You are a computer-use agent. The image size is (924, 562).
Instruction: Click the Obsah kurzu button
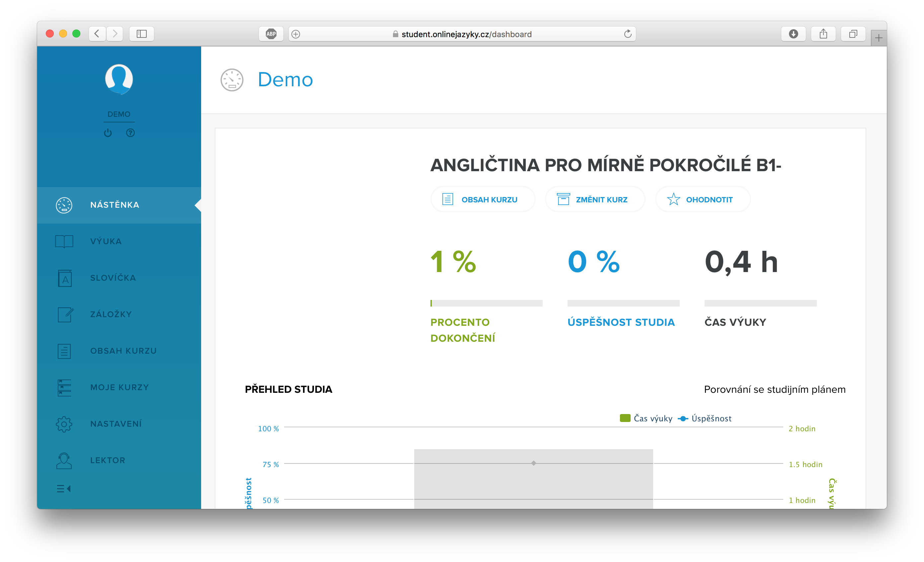pos(482,199)
